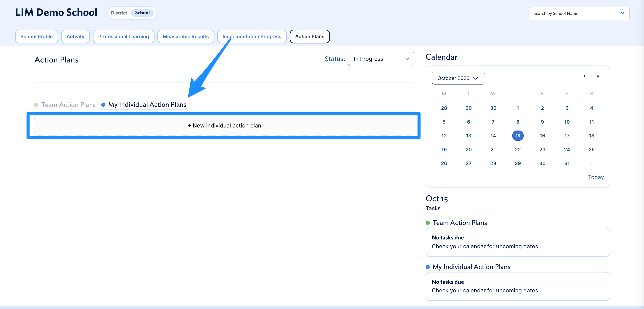The width and height of the screenshot is (644, 309).
Task: Select October 15 on the calendar
Action: point(518,136)
